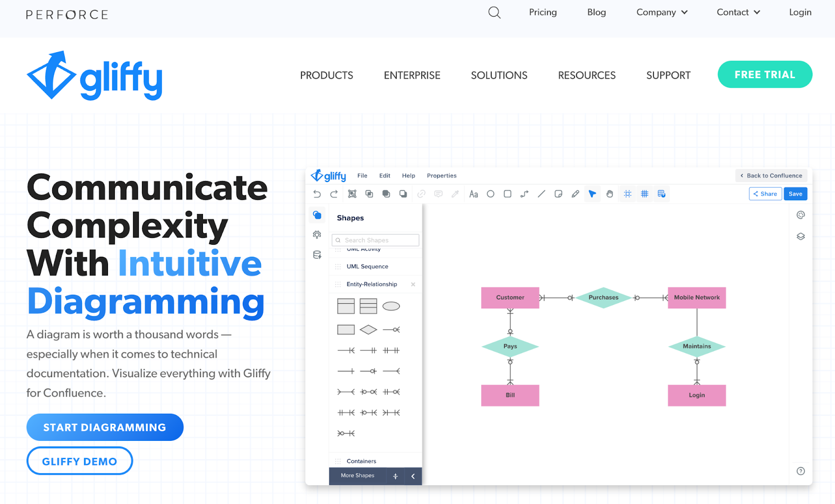The height and width of the screenshot is (504, 835).
Task: Expand the Company dropdown menu
Action: point(662,13)
